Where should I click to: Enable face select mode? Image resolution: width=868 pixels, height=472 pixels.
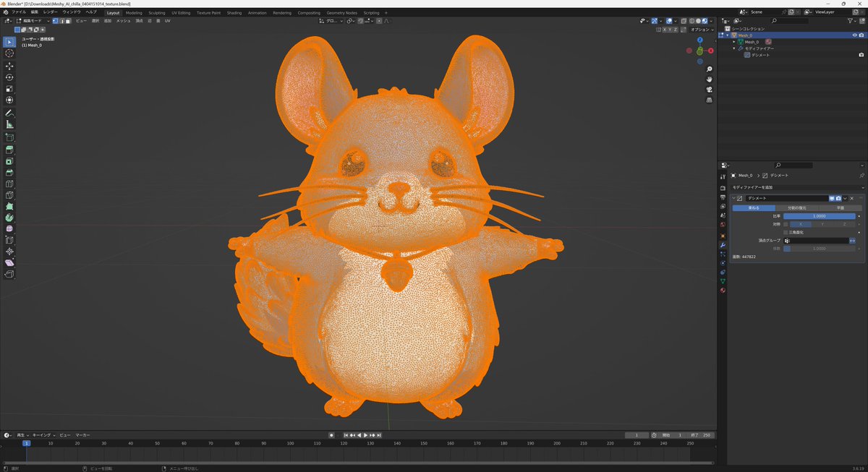[69, 21]
